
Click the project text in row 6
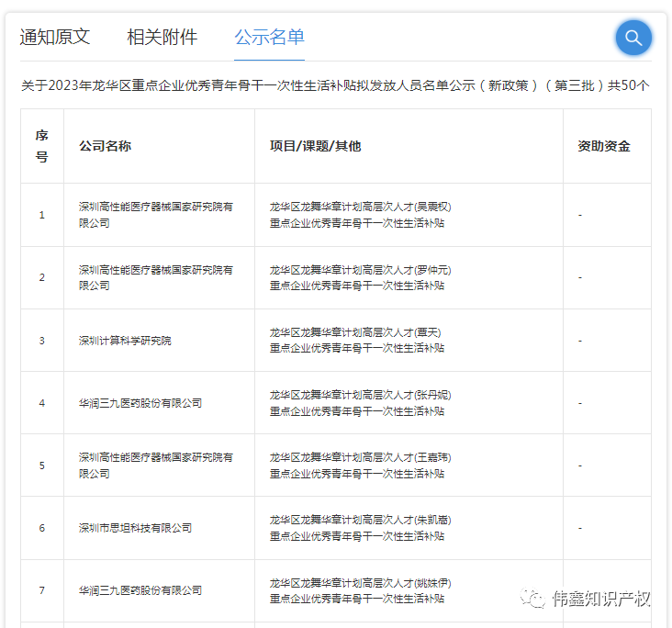coord(361,528)
